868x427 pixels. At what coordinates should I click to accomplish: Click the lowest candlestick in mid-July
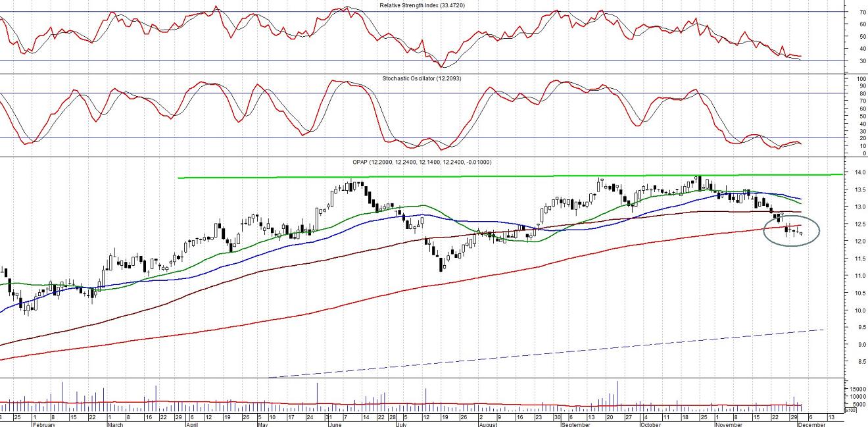point(440,264)
